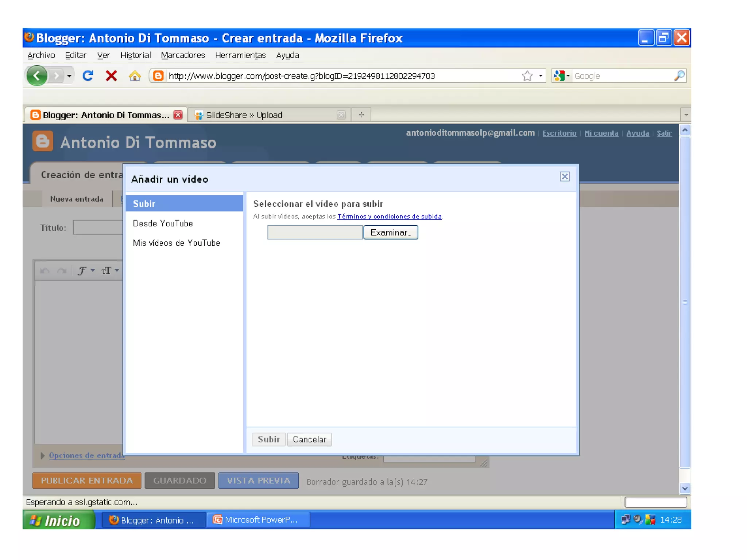Screen dimensions: 747x560
Task: Open back/forward history dropdown arrow
Action: (69, 76)
